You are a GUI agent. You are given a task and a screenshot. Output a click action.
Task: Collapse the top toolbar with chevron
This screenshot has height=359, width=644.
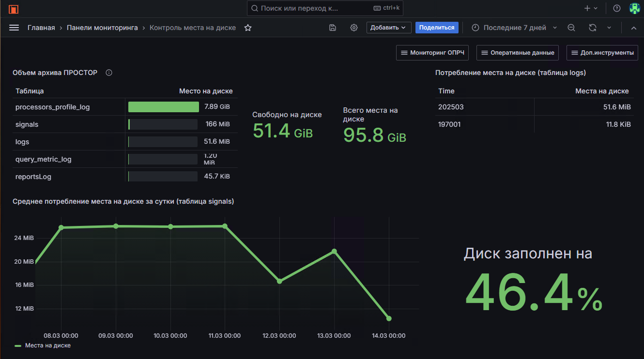(633, 28)
